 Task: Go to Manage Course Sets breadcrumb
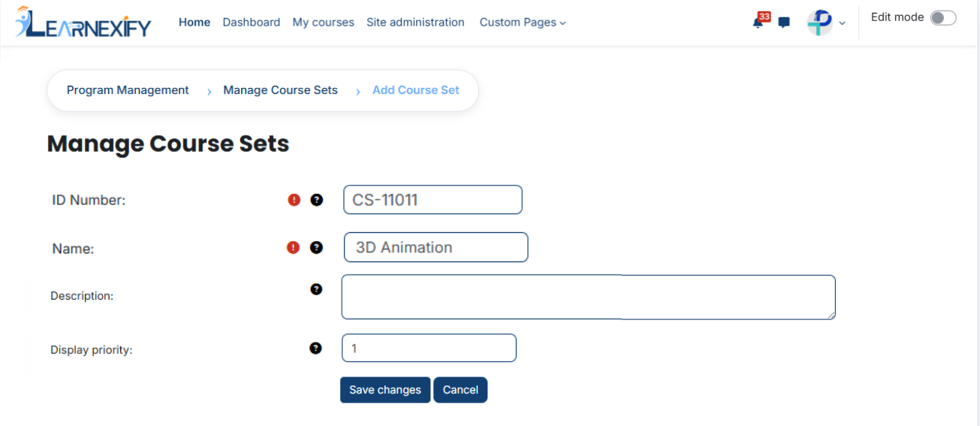point(281,90)
